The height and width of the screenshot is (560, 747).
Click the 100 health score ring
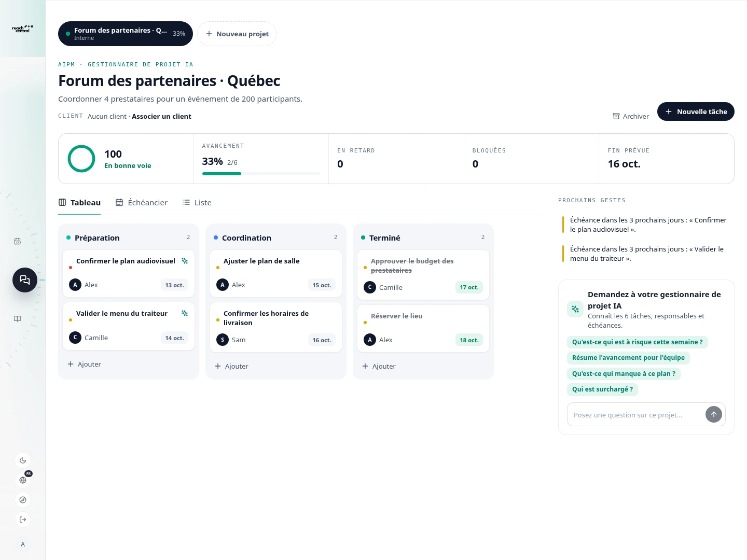pos(81,159)
